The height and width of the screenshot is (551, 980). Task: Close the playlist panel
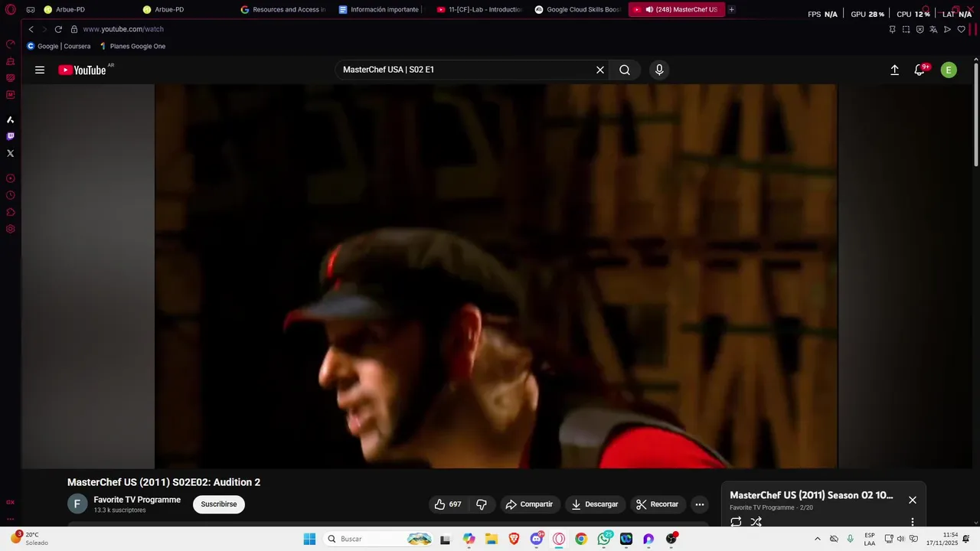point(913,500)
